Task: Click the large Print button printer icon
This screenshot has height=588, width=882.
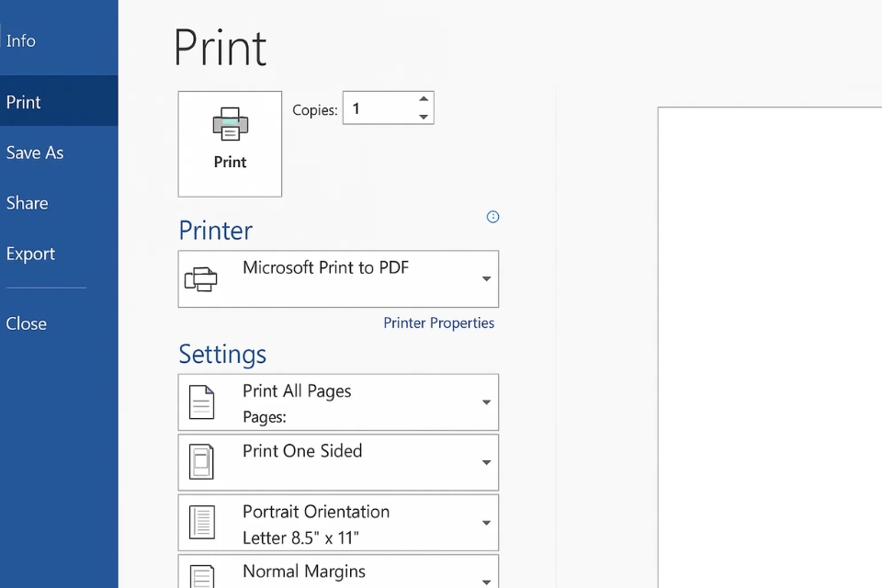Action: pyautogui.click(x=230, y=124)
